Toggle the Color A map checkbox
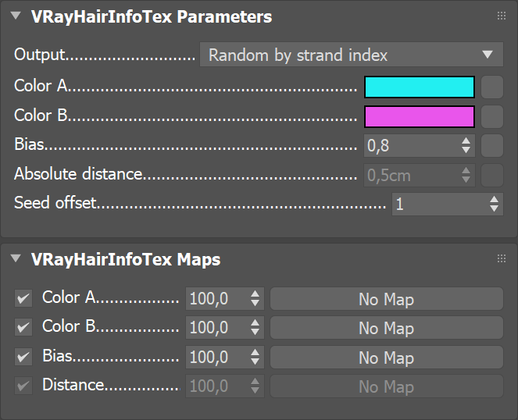The width and height of the screenshot is (518, 420). 23,298
